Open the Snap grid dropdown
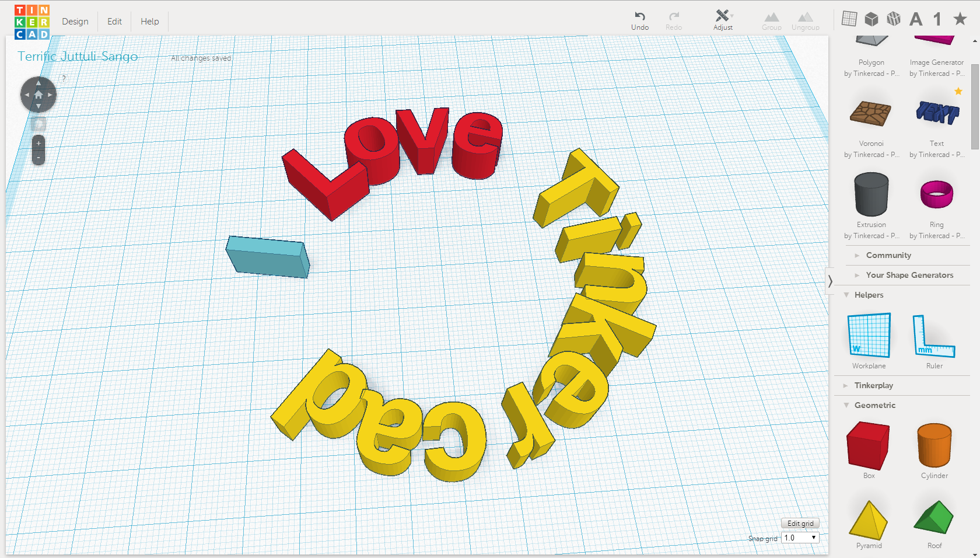980x558 pixels. [800, 537]
